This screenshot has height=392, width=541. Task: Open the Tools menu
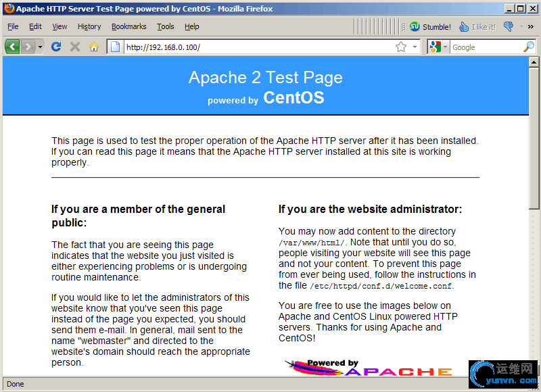click(x=166, y=26)
